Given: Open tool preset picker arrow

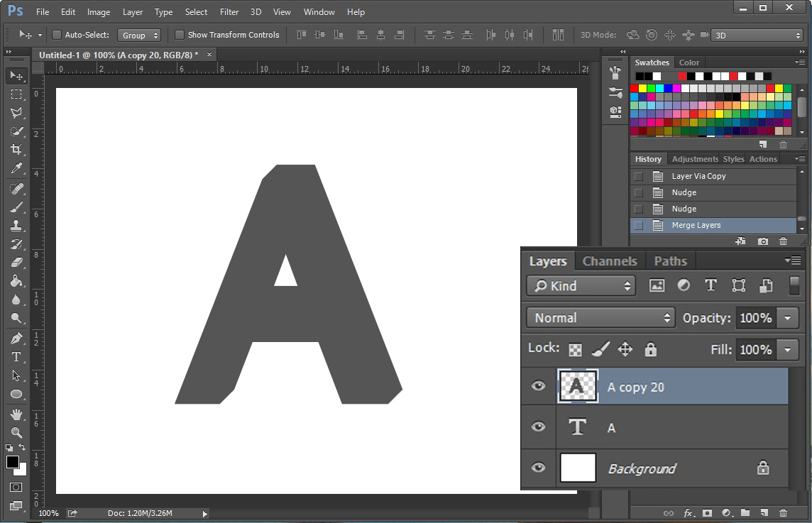Looking at the screenshot, I should 40,35.
